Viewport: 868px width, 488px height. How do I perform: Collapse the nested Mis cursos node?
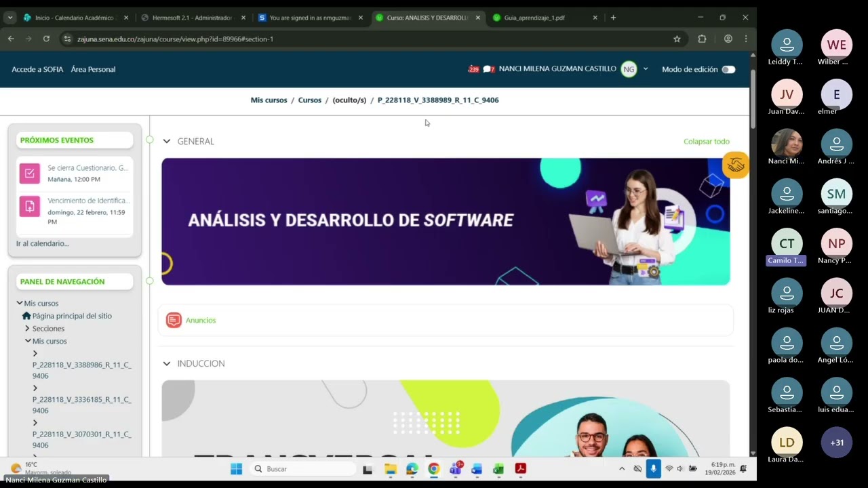tap(28, 341)
